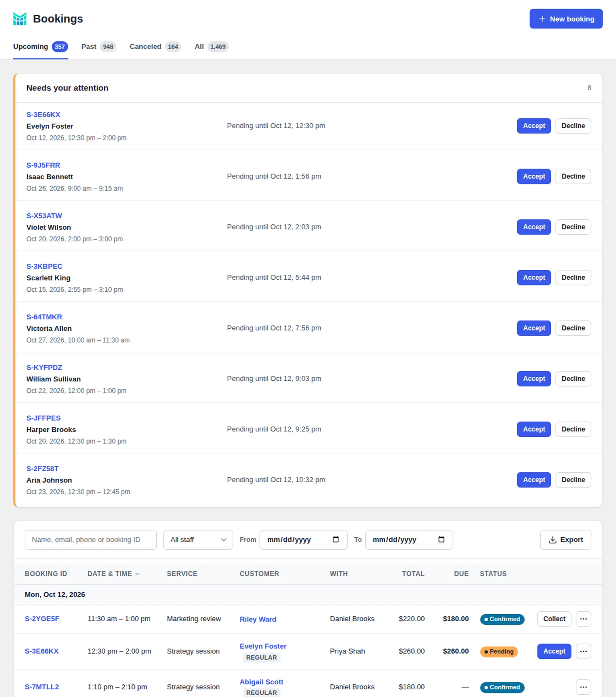Viewport: 616px width, 697px height.
Task: Open more options for booking S-2YGE5F
Action: coord(583,618)
